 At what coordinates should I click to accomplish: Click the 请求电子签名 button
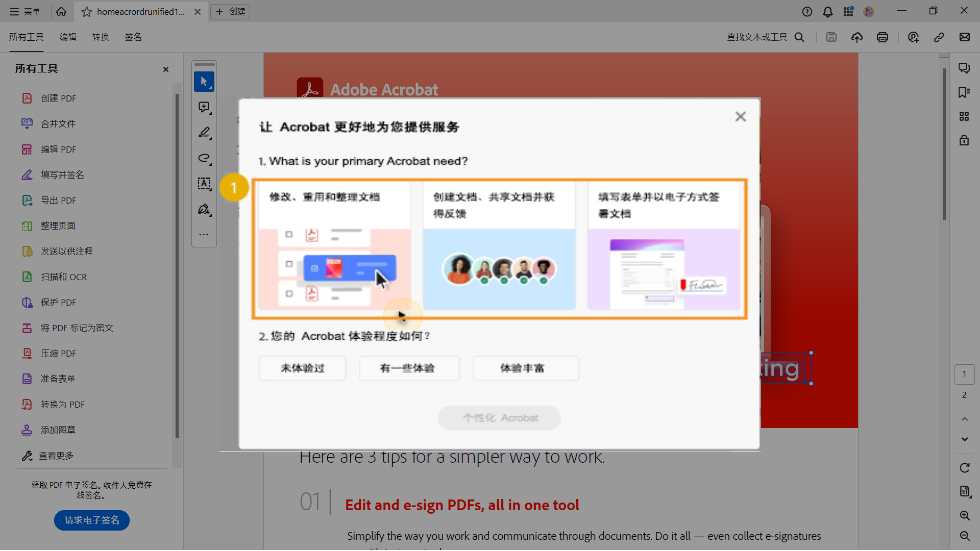click(91, 520)
